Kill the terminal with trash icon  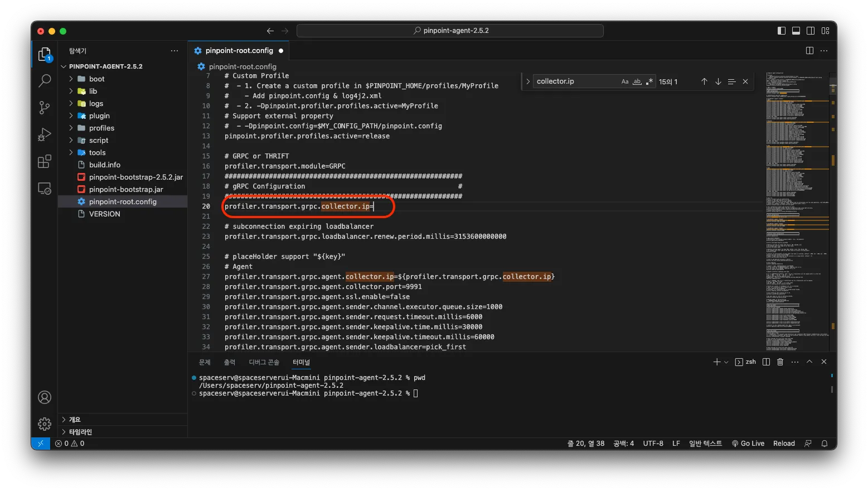[x=780, y=362]
